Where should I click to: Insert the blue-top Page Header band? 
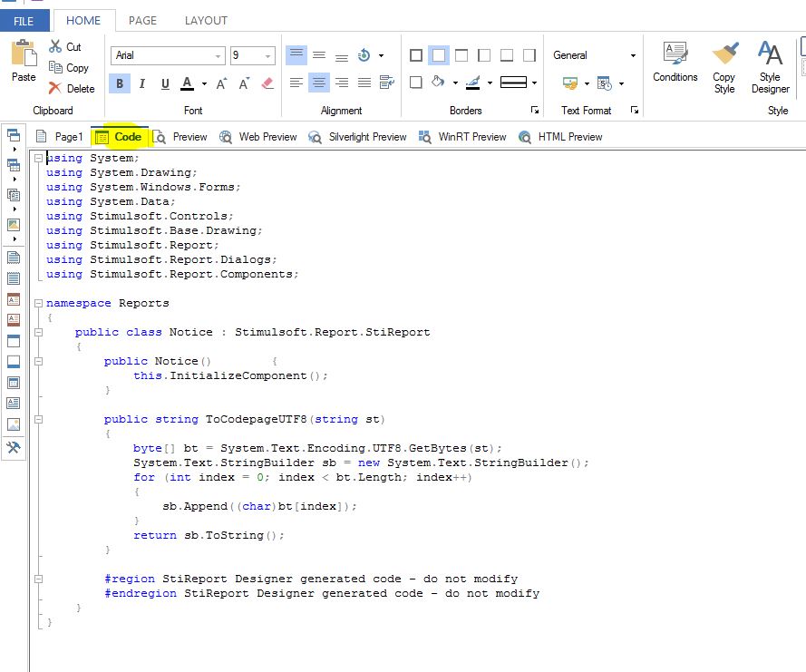point(14,341)
